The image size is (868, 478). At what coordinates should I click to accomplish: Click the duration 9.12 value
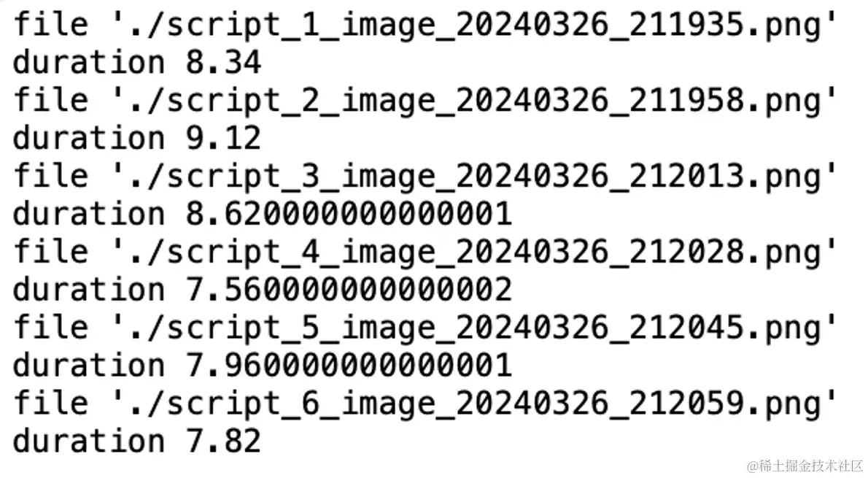tap(223, 138)
